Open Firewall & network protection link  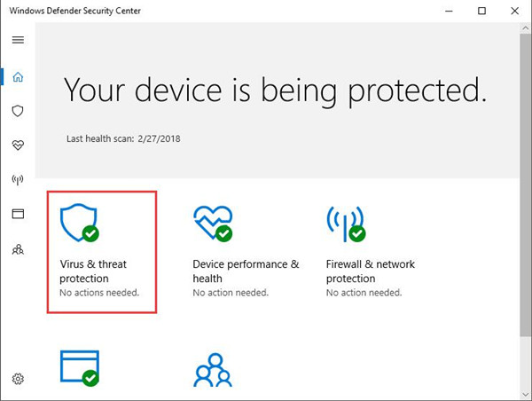371,271
